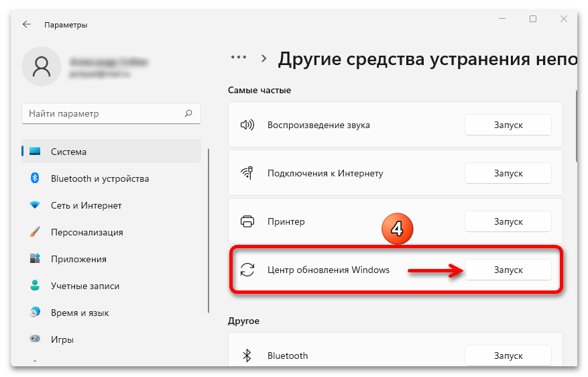This screenshot has width=588, height=377.
Task: Start the Центр обновления Windows troubleshooter
Action: click(508, 270)
